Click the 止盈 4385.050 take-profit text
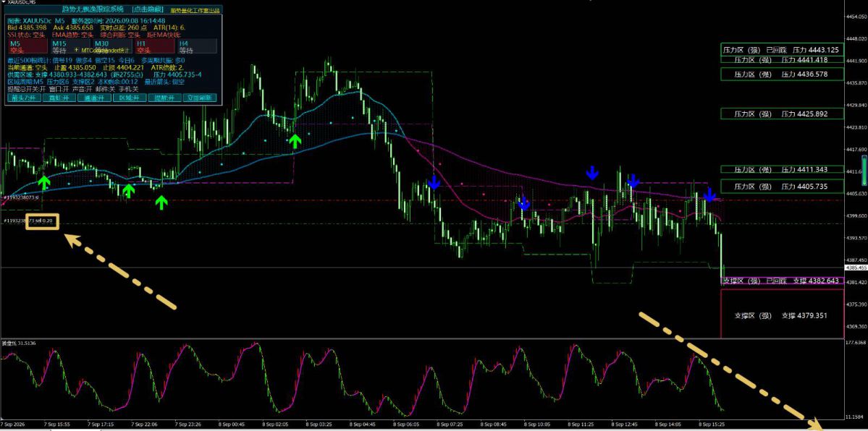 point(75,67)
